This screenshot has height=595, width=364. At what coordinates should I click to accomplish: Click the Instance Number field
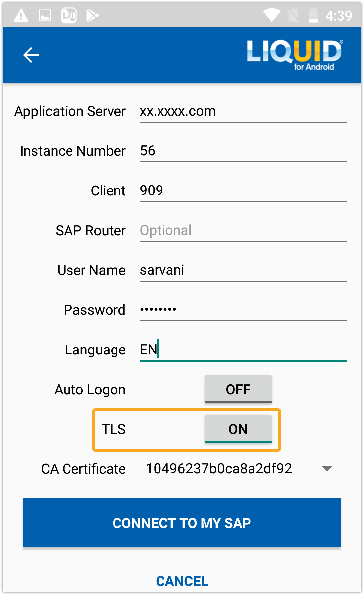tap(243, 151)
